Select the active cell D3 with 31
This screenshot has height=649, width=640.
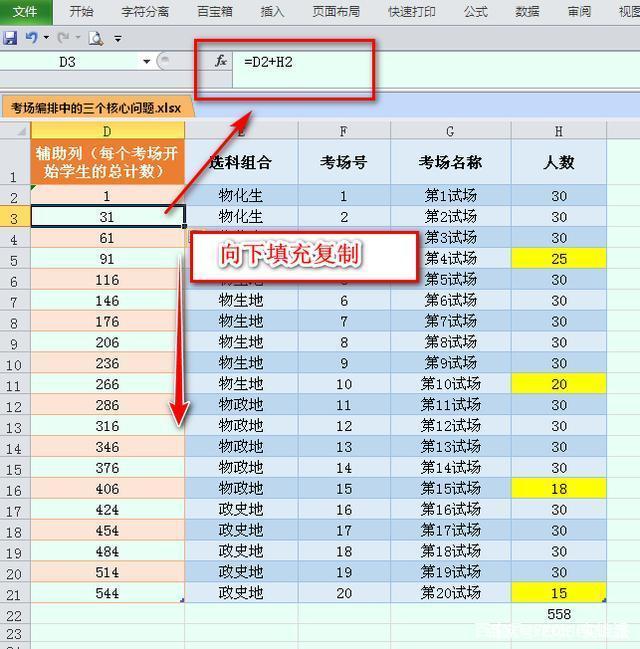[x=108, y=217]
